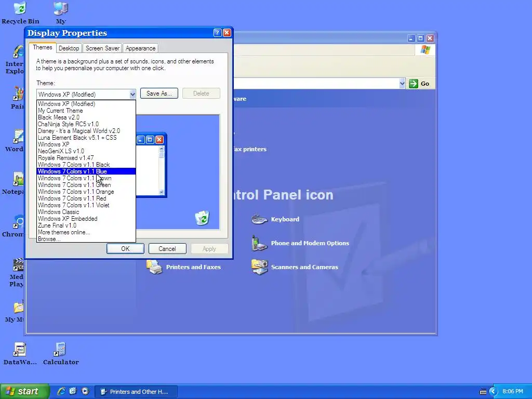Click Recycle Bin in theme preview

(202, 218)
